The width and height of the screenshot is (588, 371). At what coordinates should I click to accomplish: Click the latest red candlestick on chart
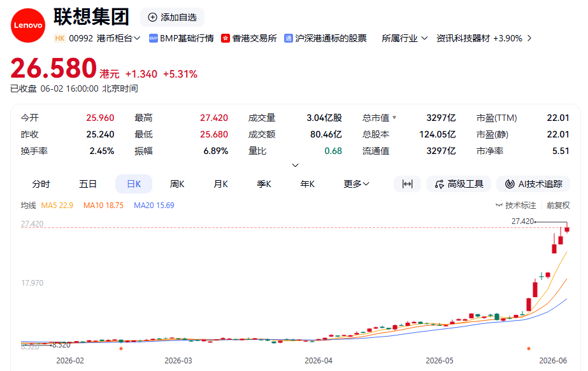tap(567, 228)
